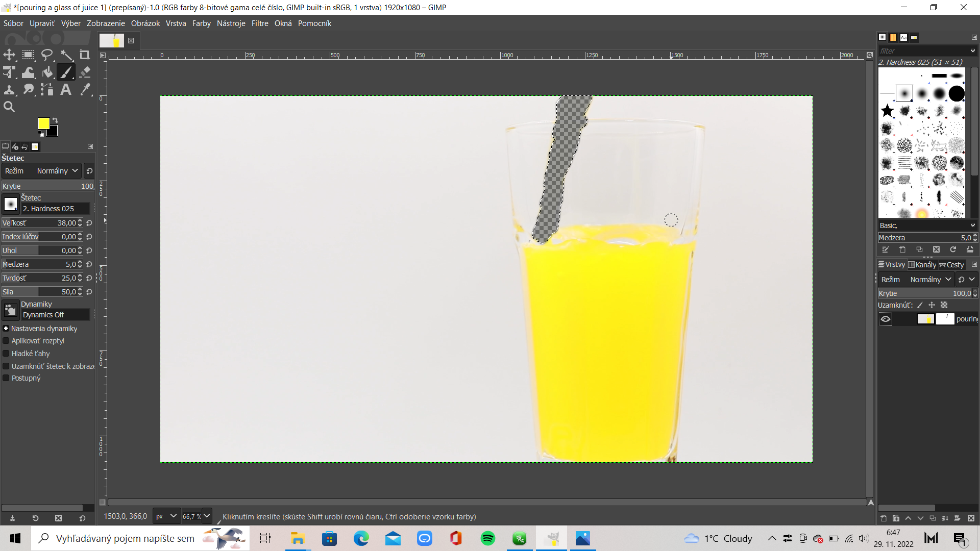Open layers dock tab configuration menu arrow

click(974, 265)
